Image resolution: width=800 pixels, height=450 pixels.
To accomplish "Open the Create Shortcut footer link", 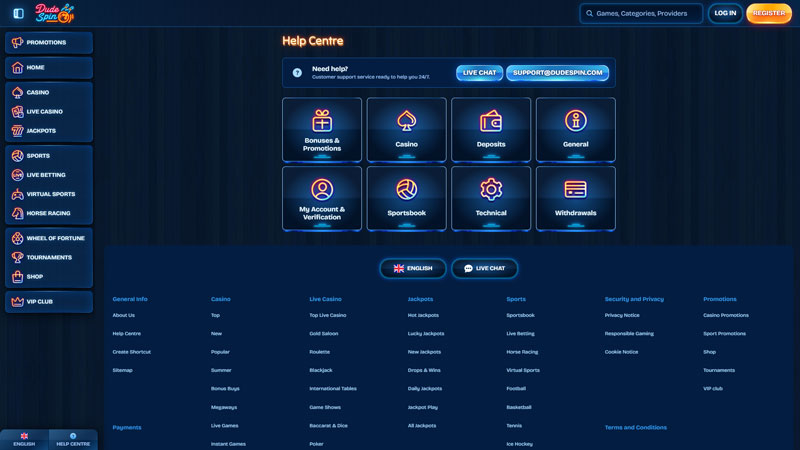I will click(x=132, y=352).
